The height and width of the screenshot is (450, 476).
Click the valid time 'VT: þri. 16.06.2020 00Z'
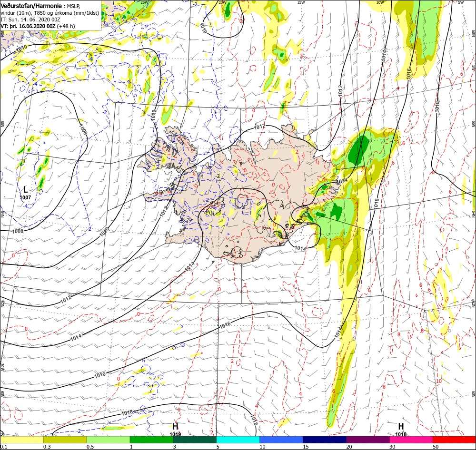28,26
